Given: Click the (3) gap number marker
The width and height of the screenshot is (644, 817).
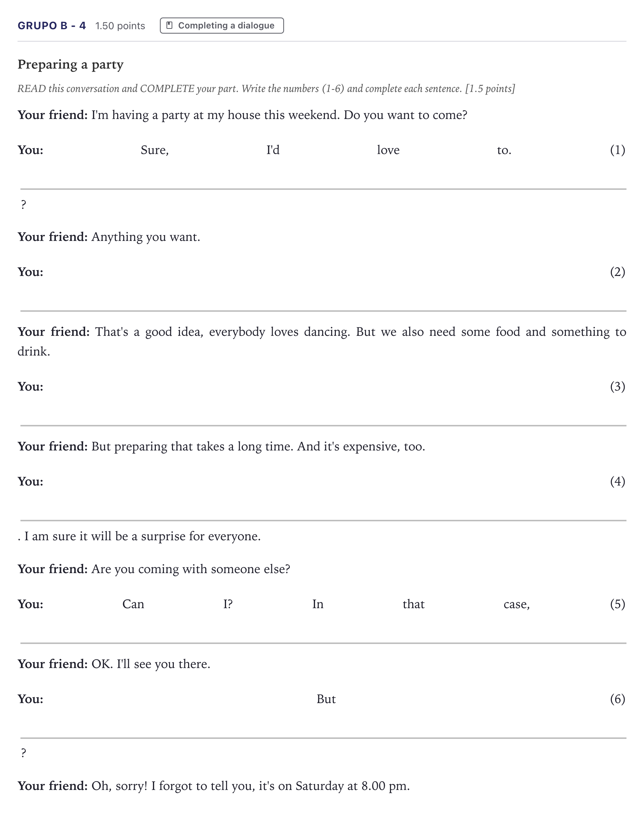Looking at the screenshot, I should tap(618, 387).
